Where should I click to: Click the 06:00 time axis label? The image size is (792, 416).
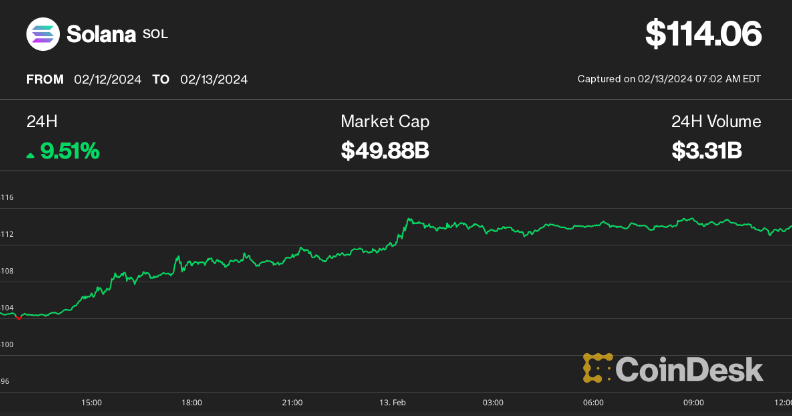(x=593, y=402)
